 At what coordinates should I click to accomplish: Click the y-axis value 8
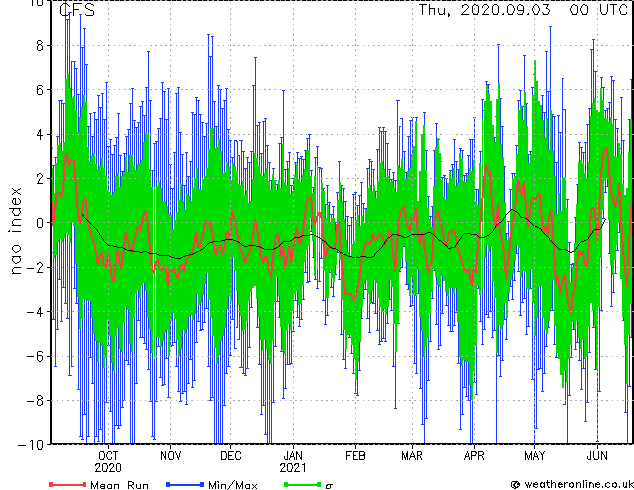point(40,46)
